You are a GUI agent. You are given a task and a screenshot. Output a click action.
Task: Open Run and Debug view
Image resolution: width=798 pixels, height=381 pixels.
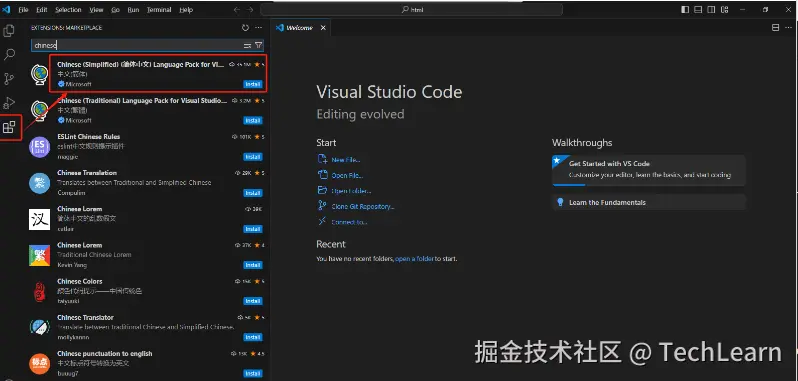tap(9, 103)
